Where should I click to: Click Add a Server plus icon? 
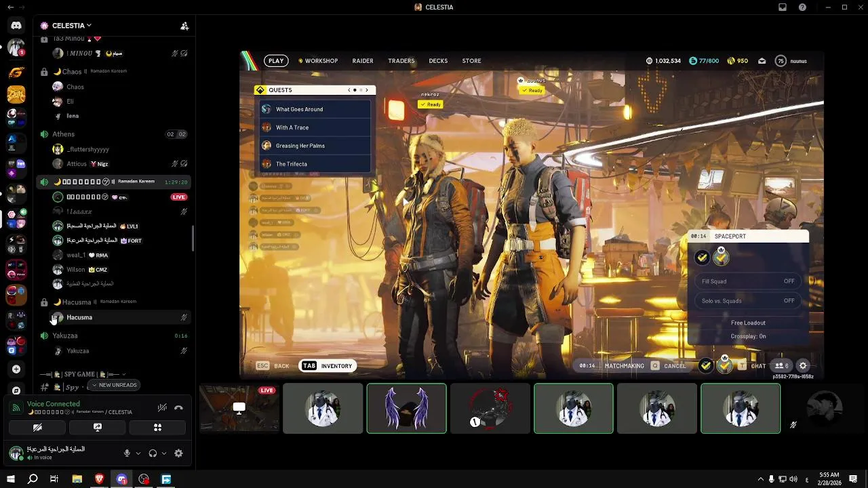click(16, 369)
